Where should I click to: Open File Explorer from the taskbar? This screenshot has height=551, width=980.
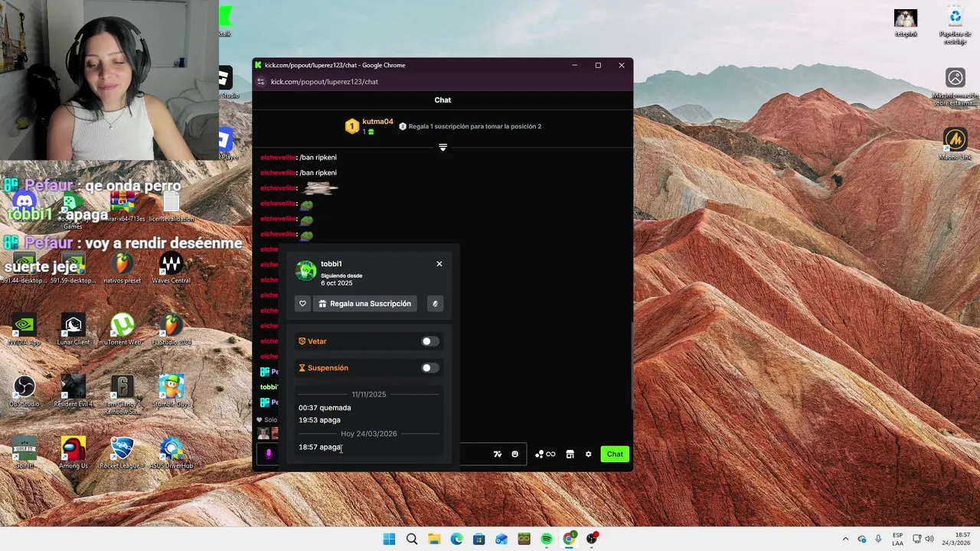click(434, 539)
